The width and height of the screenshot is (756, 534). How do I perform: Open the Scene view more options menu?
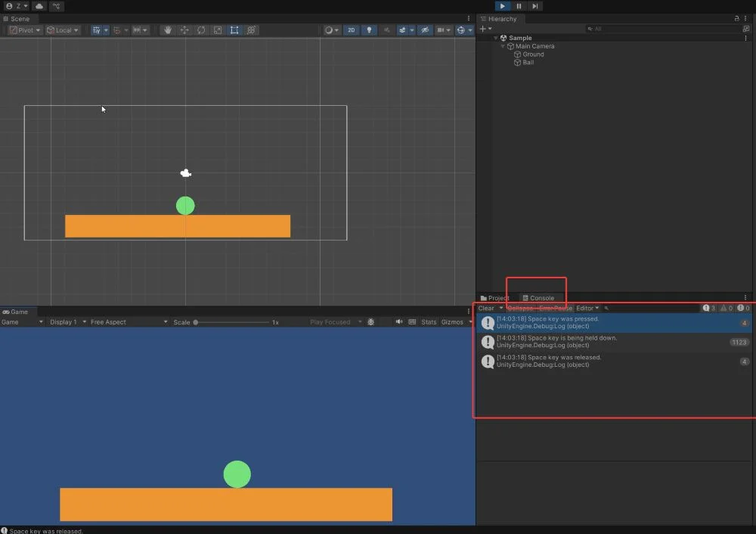tap(469, 19)
